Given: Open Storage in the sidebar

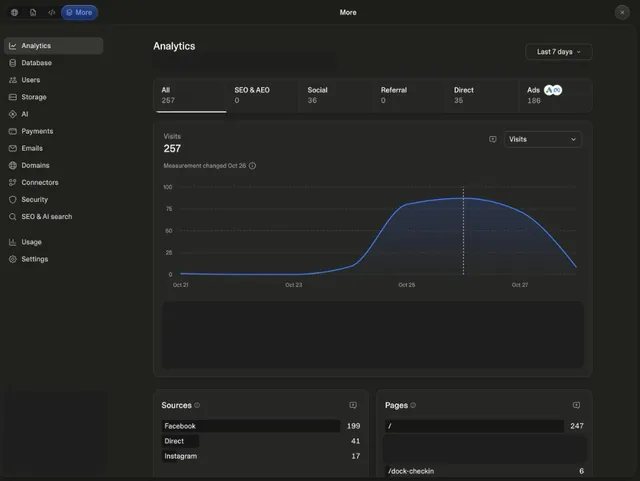Looking at the screenshot, I should point(53,97).
